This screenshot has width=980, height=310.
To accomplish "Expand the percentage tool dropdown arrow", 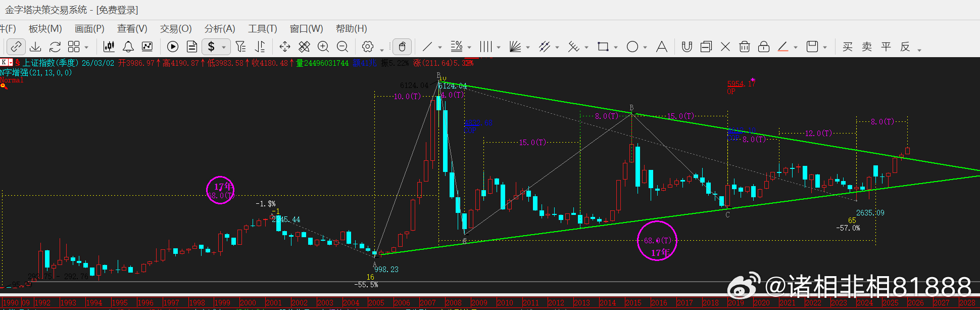I will [469, 48].
